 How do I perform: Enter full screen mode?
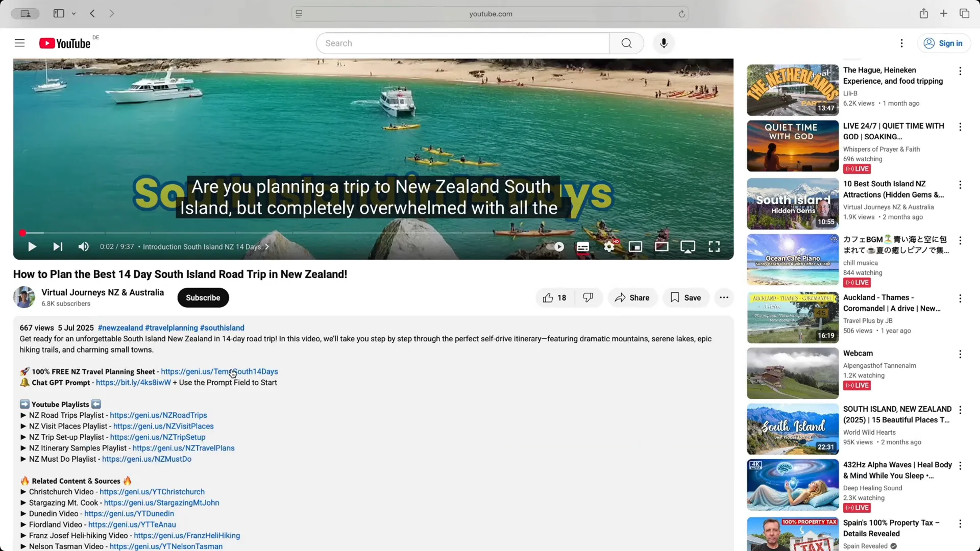point(714,247)
